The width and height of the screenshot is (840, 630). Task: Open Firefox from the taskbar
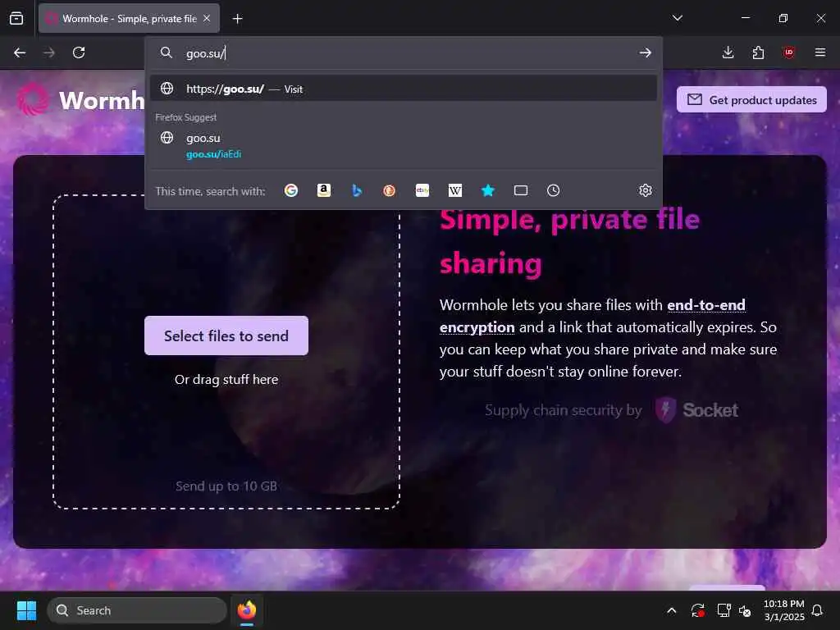[x=247, y=610]
